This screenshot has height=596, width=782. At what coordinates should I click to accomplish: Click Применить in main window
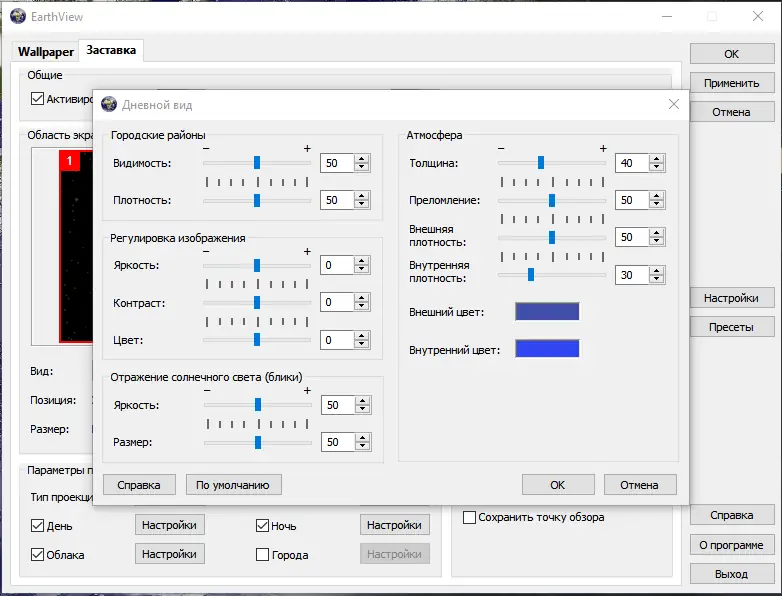point(732,83)
